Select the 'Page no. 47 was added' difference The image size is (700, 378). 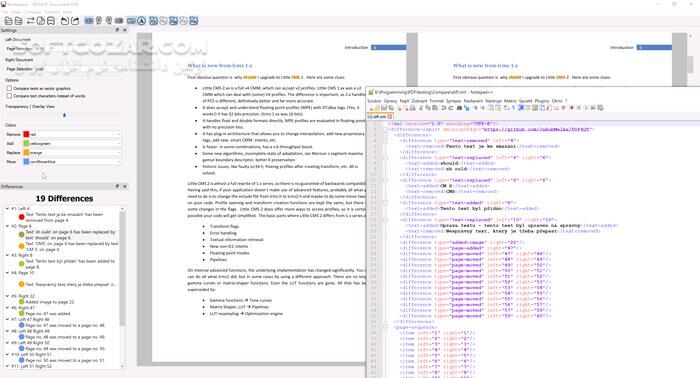48,314
